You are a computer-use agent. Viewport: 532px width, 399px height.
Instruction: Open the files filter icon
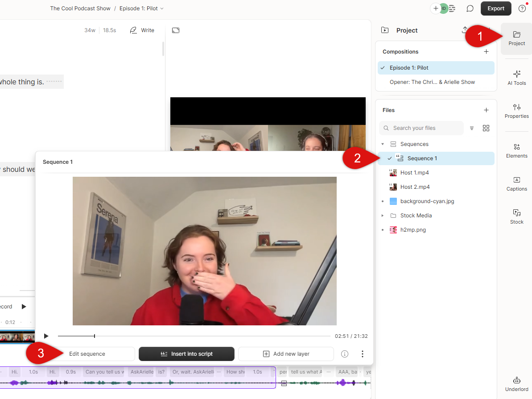pos(472,128)
